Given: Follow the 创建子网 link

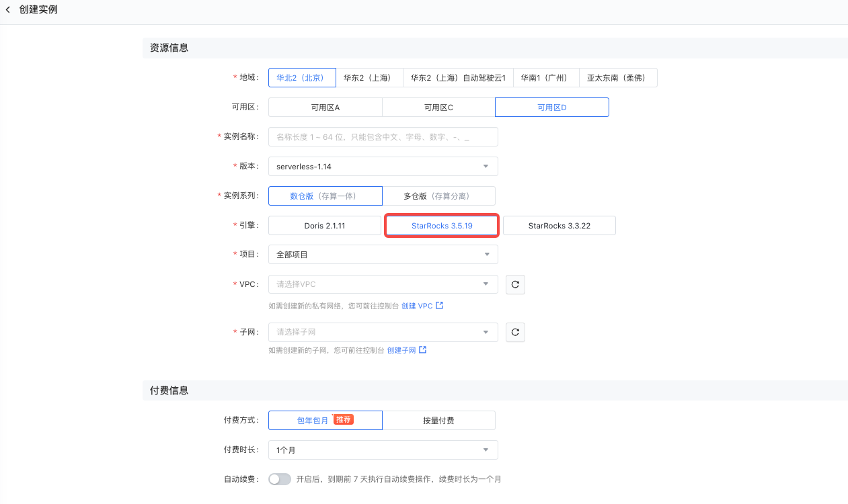Looking at the screenshot, I should coord(401,350).
